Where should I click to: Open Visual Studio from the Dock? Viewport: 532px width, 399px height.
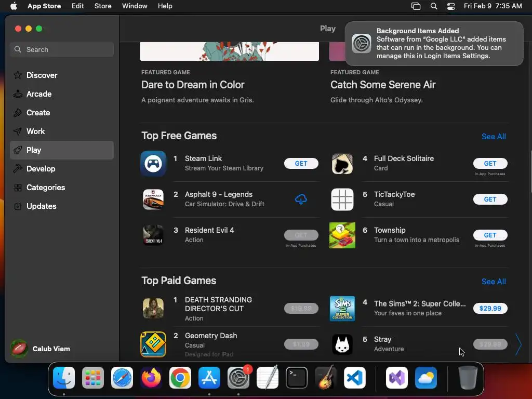396,378
